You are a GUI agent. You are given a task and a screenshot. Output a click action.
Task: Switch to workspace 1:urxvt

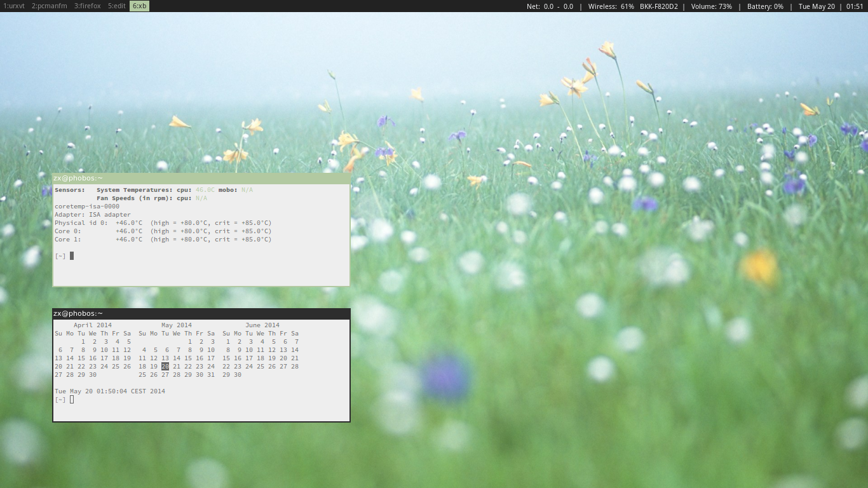coord(14,6)
